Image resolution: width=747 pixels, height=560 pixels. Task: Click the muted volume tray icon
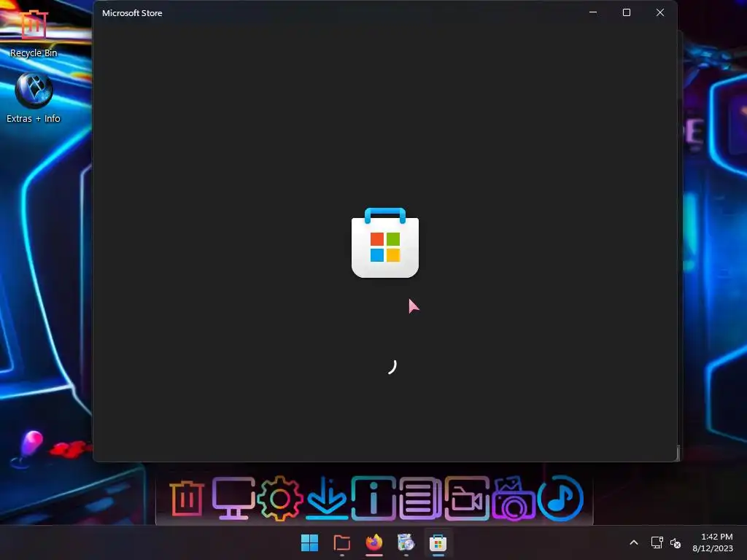(x=675, y=542)
